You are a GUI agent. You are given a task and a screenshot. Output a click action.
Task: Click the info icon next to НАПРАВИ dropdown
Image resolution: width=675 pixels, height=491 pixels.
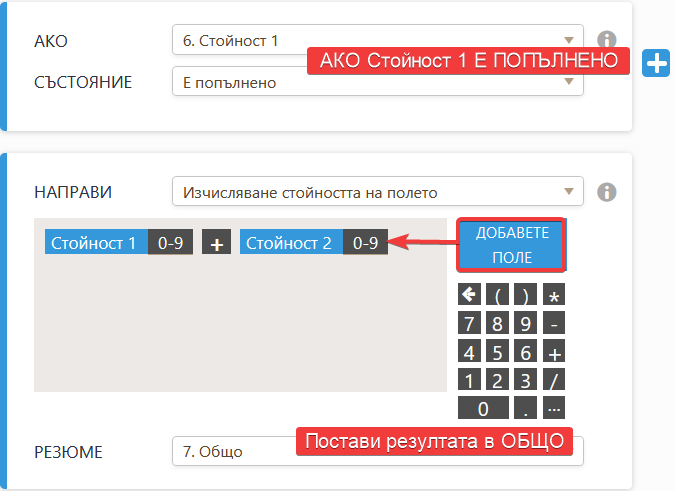coord(605,192)
